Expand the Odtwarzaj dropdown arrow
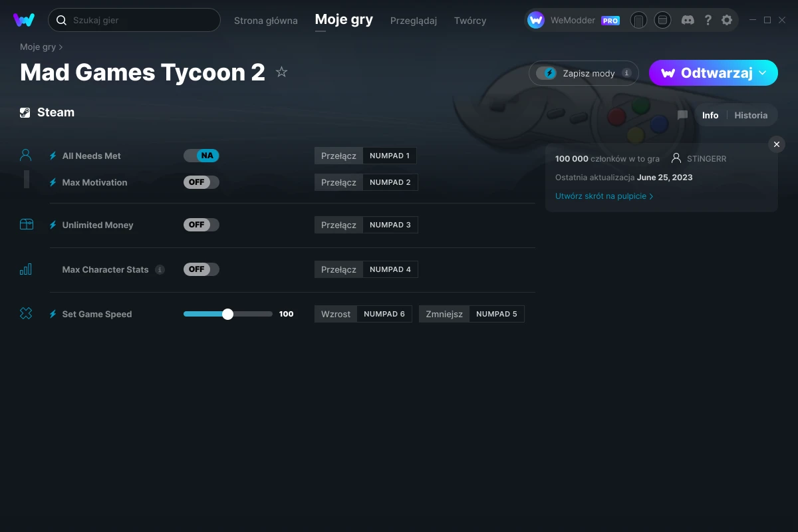Screen dimensions: 798x532 tap(763, 73)
